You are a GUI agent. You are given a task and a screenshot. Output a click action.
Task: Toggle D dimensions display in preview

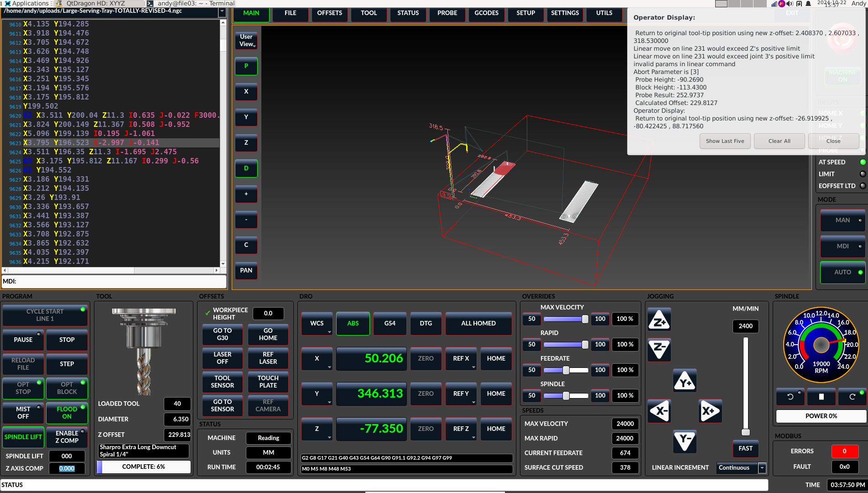(x=246, y=168)
